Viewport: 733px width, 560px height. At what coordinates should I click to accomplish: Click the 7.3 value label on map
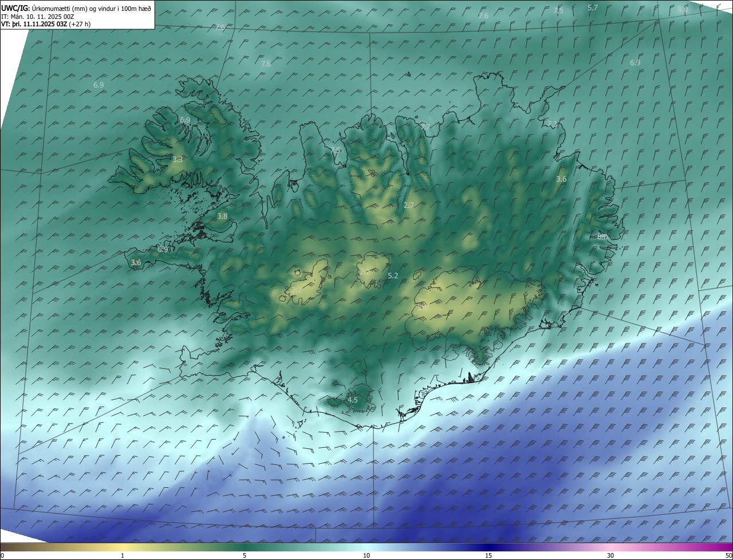click(x=552, y=124)
